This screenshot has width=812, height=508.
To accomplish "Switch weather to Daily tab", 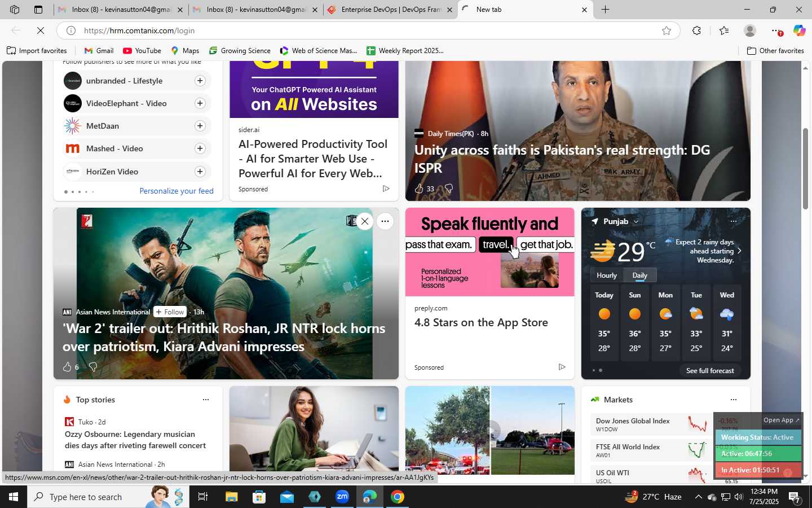I will [639, 275].
